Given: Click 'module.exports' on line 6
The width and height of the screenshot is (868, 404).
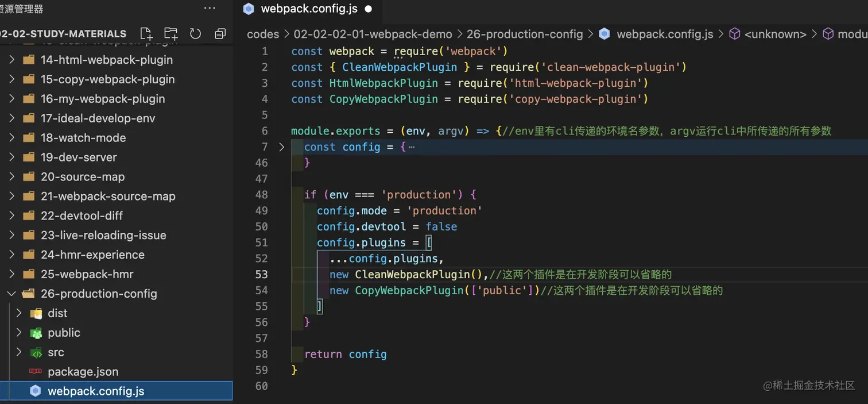Looking at the screenshot, I should click(335, 131).
